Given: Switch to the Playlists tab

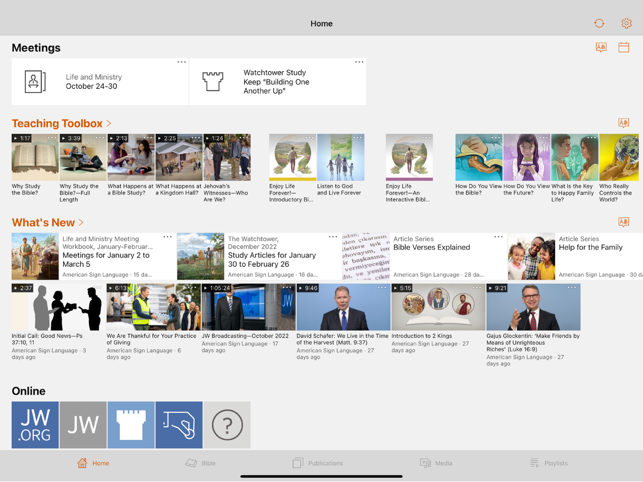Looking at the screenshot, I should [549, 463].
